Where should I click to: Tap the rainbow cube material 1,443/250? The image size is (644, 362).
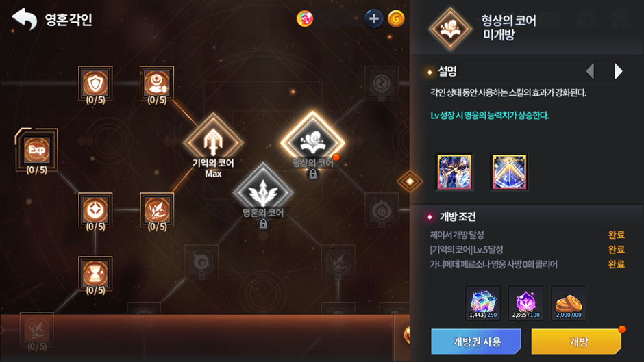click(483, 303)
